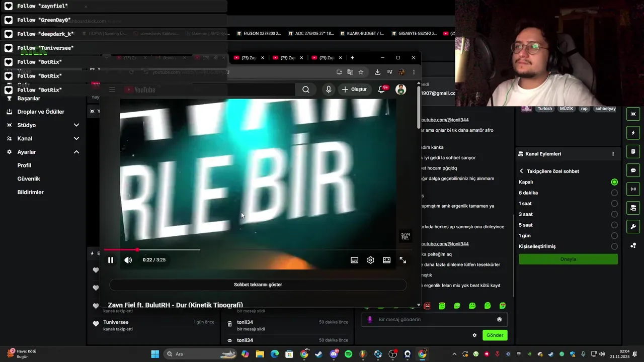Select the 1 saat radio option

pos(614,204)
